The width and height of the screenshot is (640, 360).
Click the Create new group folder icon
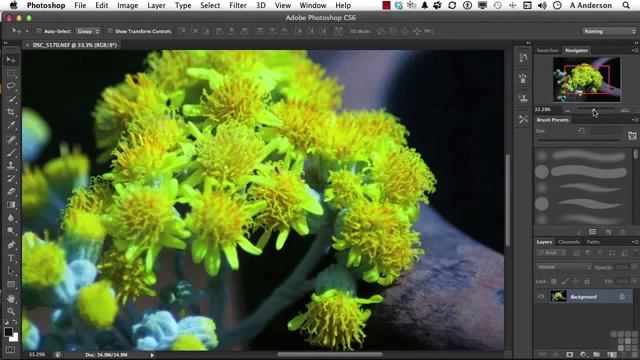pos(597,354)
